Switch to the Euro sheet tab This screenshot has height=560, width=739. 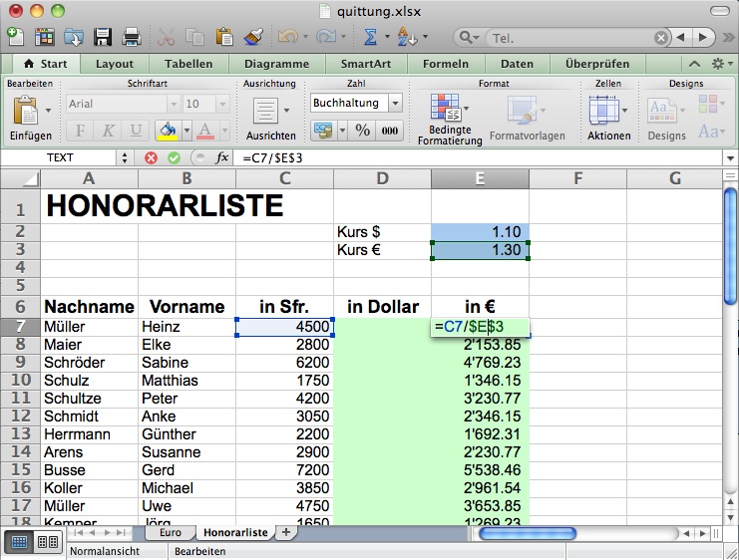[170, 533]
